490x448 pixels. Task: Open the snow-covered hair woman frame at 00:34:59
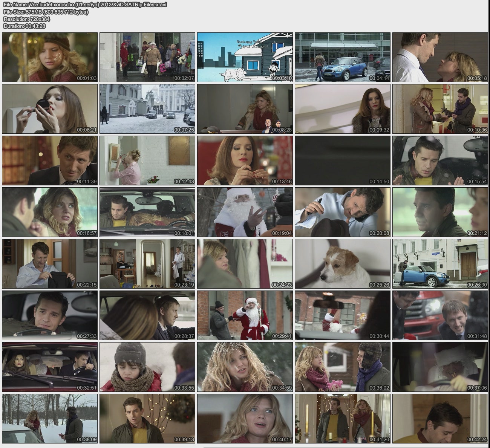245,367
